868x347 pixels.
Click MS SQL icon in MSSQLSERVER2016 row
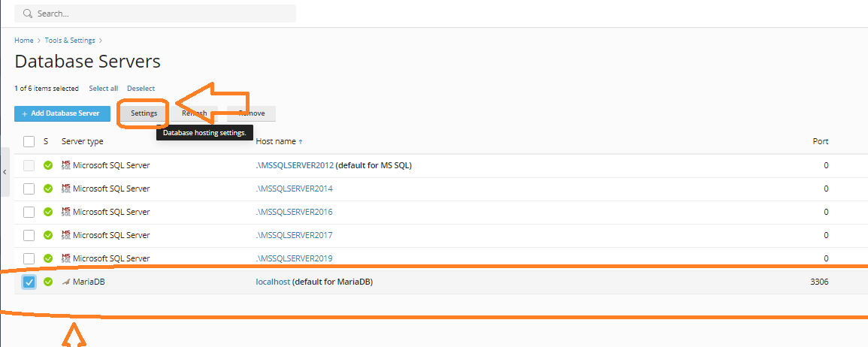(65, 212)
